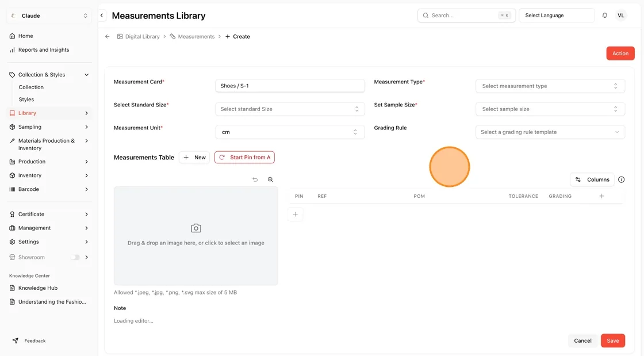Toggle the Showroom switch
This screenshot has width=644, height=356.
point(75,258)
